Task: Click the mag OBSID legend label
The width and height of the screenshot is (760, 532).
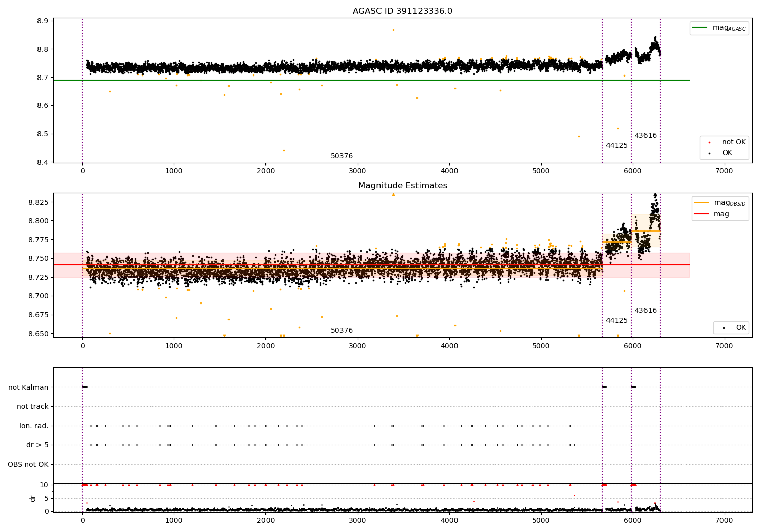Action: pos(730,203)
